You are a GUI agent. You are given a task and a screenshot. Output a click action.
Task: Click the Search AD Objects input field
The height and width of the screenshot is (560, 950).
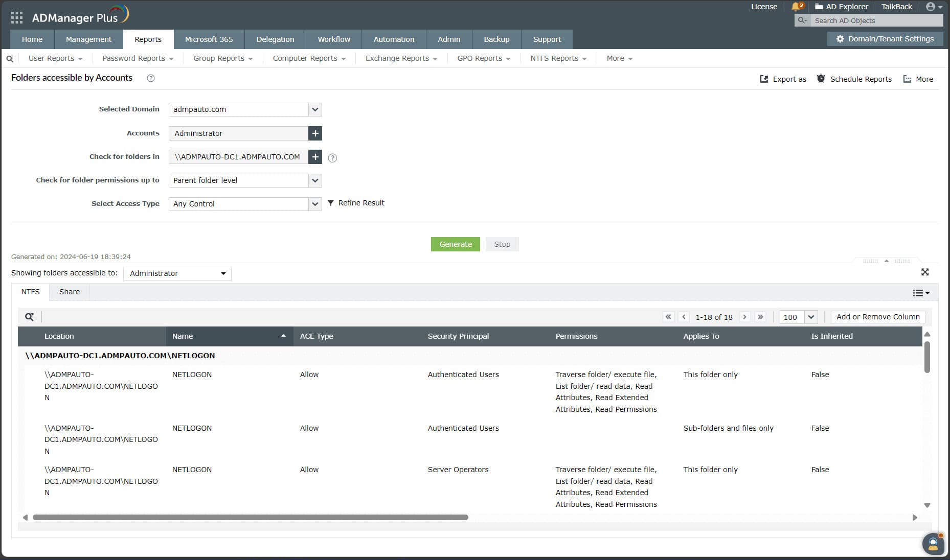[877, 20]
